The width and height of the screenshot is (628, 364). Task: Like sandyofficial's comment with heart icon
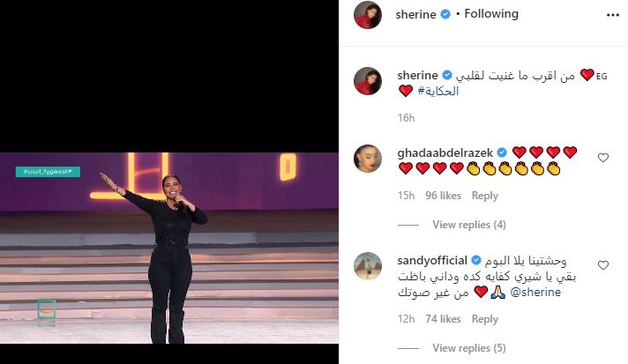[x=603, y=265]
